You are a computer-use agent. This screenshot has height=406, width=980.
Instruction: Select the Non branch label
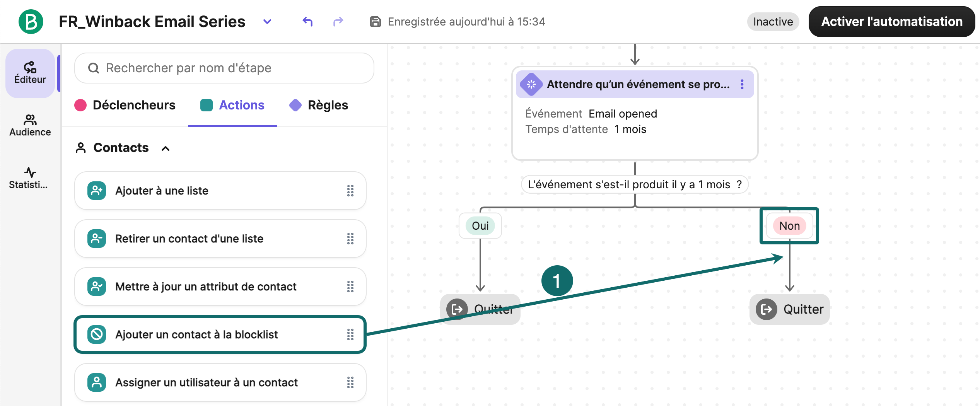[789, 225]
